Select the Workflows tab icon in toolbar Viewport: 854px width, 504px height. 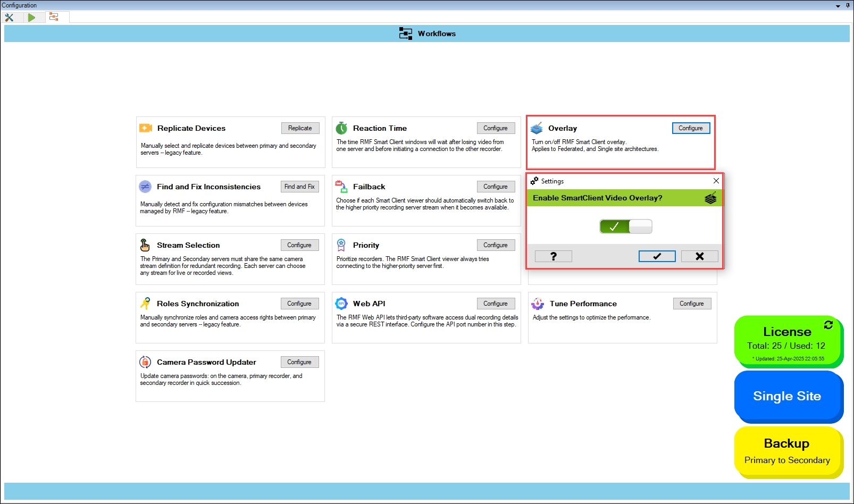(x=54, y=17)
